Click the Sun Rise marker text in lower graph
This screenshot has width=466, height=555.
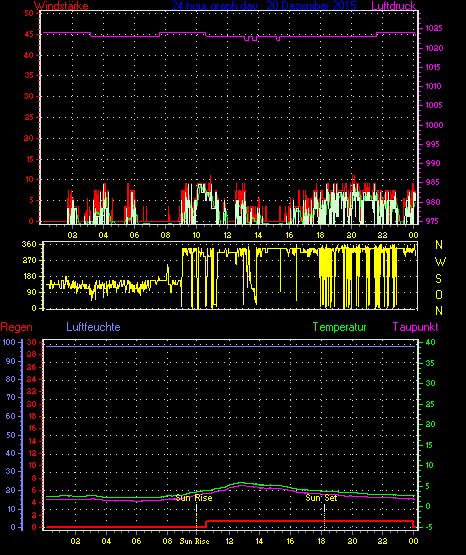[194, 498]
